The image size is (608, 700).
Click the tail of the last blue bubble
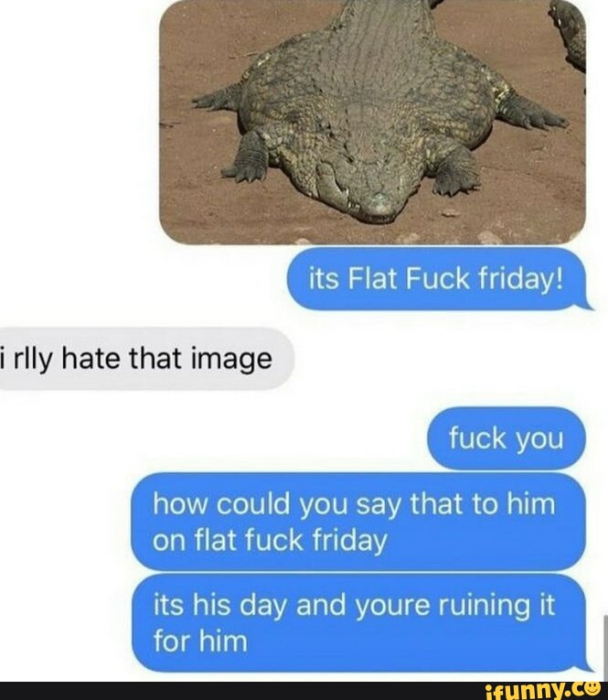click(x=588, y=666)
